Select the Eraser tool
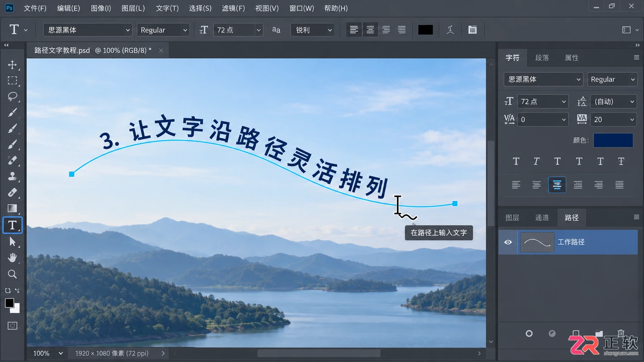The width and height of the screenshot is (644, 362). pos(13,192)
